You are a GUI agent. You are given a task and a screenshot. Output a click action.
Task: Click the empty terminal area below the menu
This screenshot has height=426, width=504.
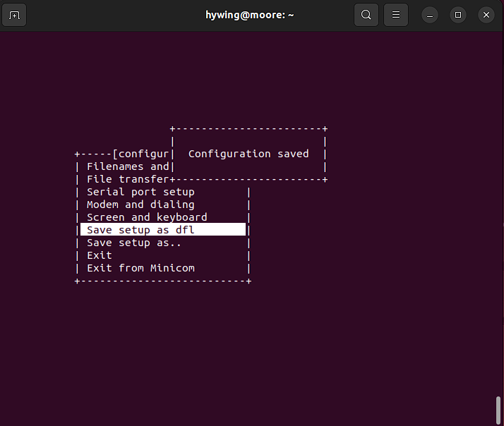click(247, 346)
